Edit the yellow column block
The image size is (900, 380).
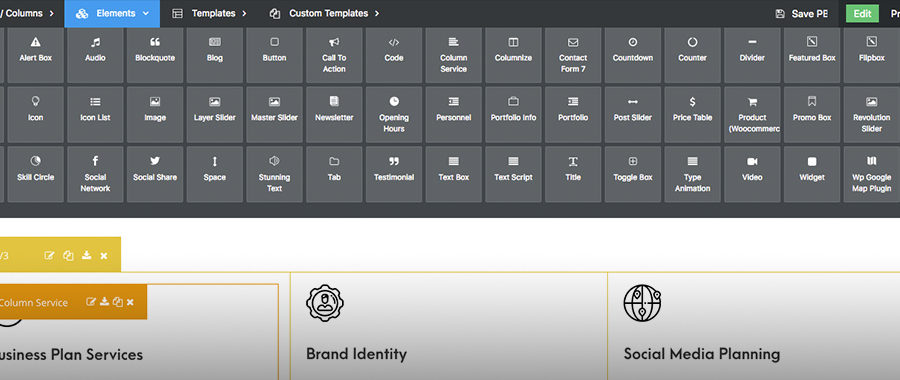49,255
